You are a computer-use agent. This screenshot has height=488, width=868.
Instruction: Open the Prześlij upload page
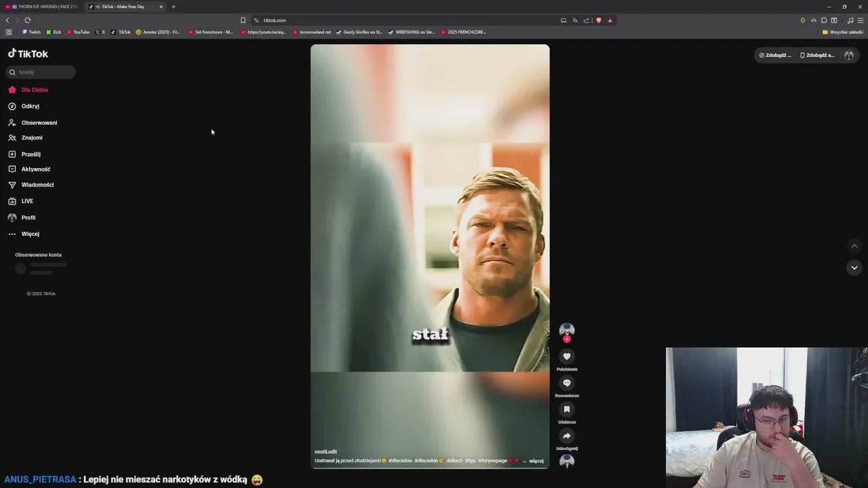[x=24, y=155]
